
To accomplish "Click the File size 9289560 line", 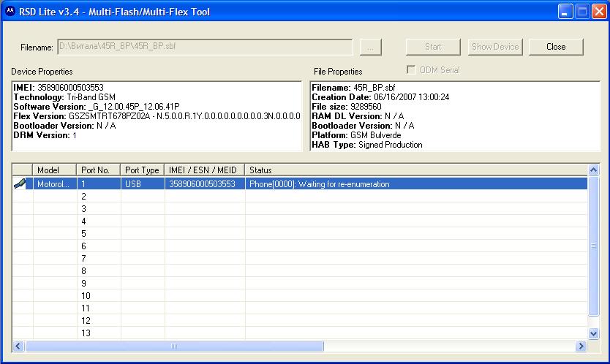I will [347, 107].
